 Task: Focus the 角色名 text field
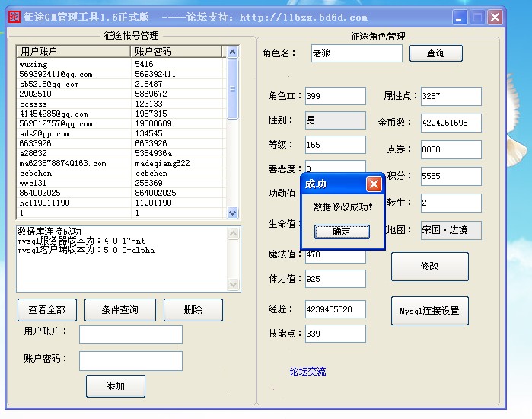coord(355,53)
